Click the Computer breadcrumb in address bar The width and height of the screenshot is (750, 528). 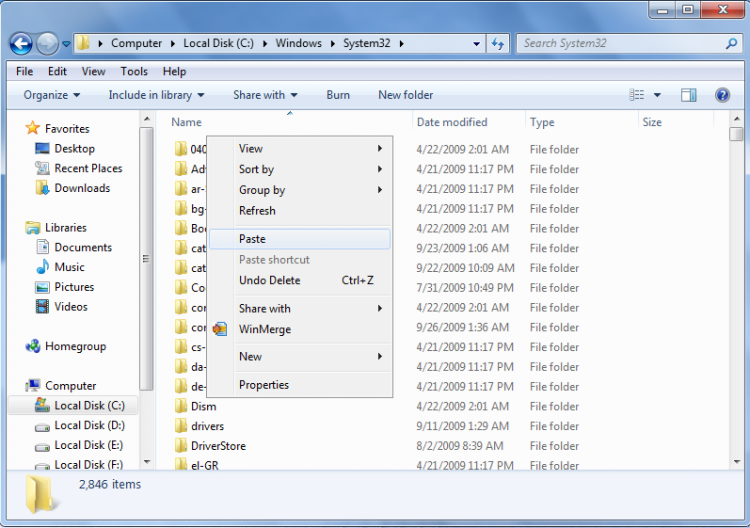136,43
